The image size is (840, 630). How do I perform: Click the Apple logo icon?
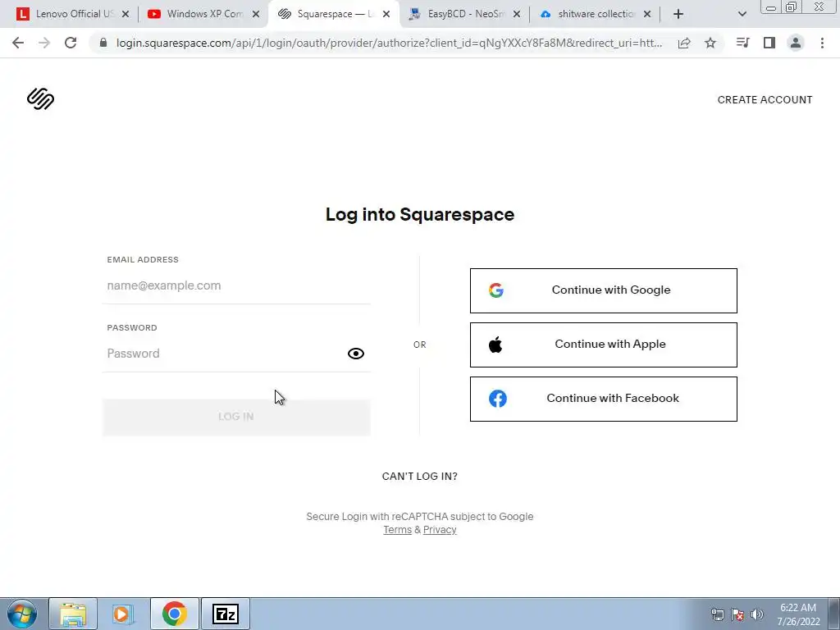pyautogui.click(x=495, y=345)
